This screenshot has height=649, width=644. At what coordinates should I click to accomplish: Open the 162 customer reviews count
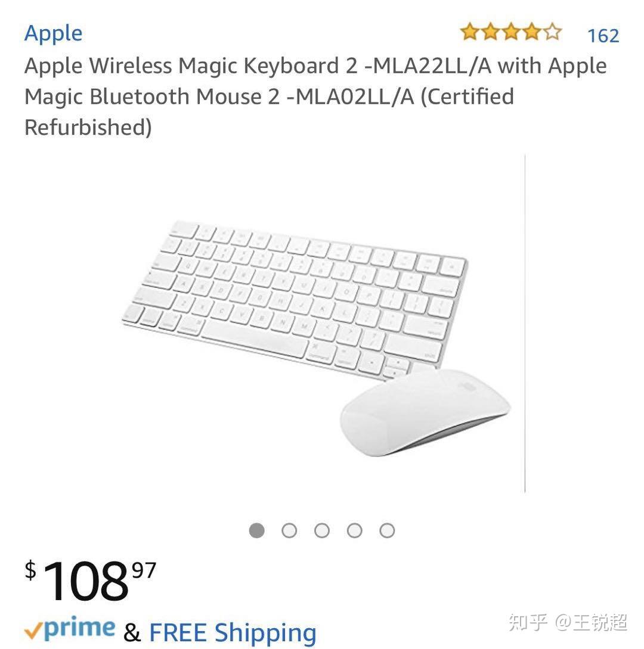603,36
